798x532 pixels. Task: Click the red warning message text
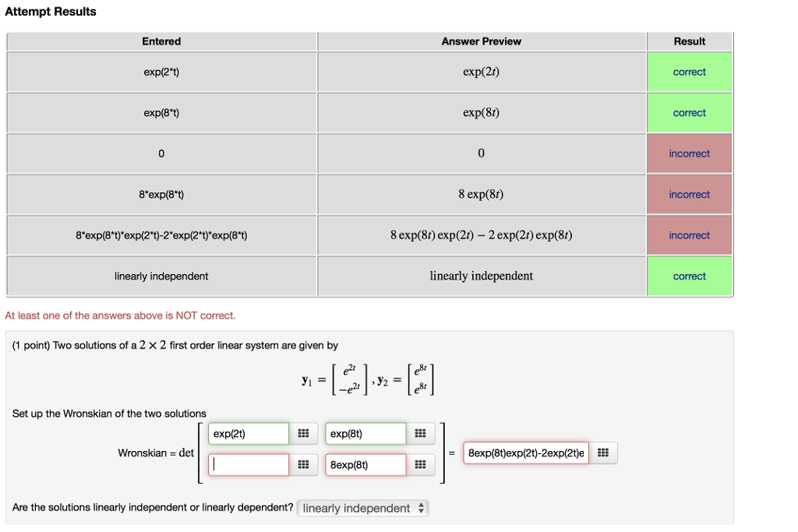point(121,315)
